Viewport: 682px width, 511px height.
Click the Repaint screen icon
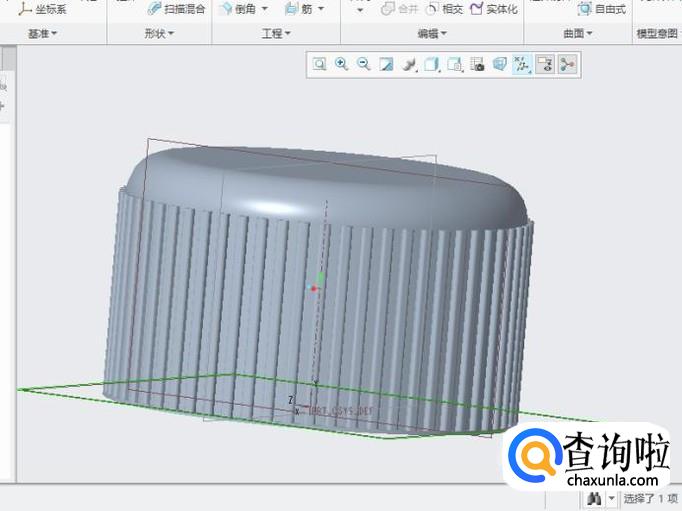click(386, 64)
